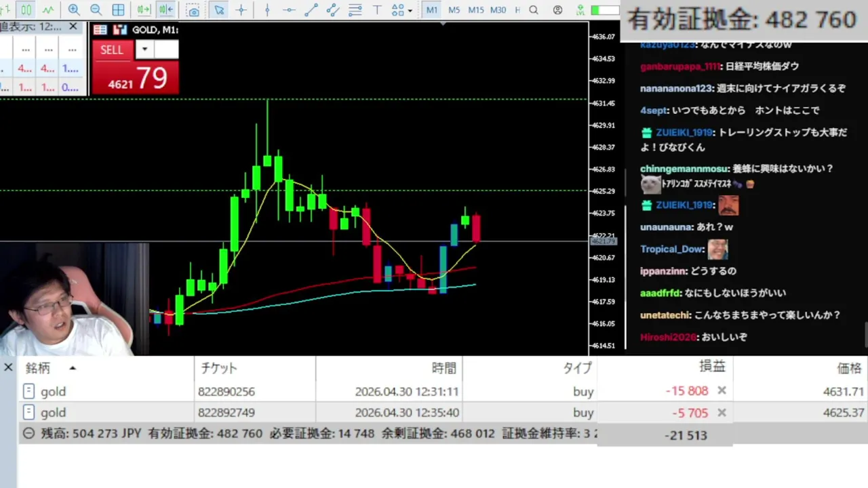Collapse the 残高 balance summary row
This screenshot has height=488, width=868.
(x=28, y=433)
